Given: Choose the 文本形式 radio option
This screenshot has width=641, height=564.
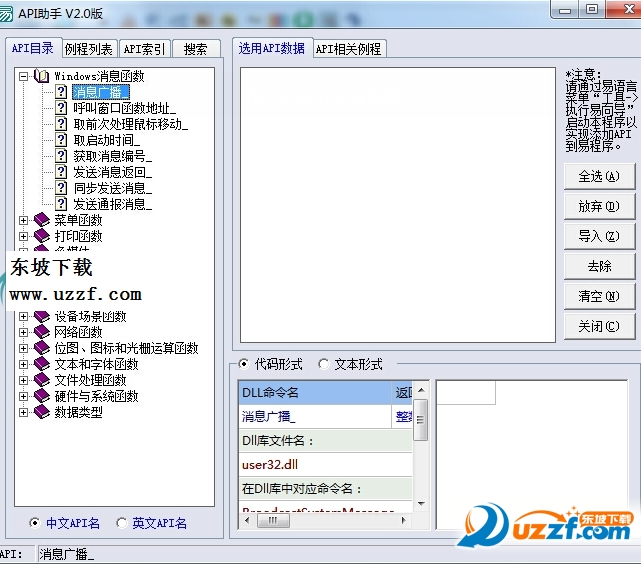Looking at the screenshot, I should (x=323, y=365).
